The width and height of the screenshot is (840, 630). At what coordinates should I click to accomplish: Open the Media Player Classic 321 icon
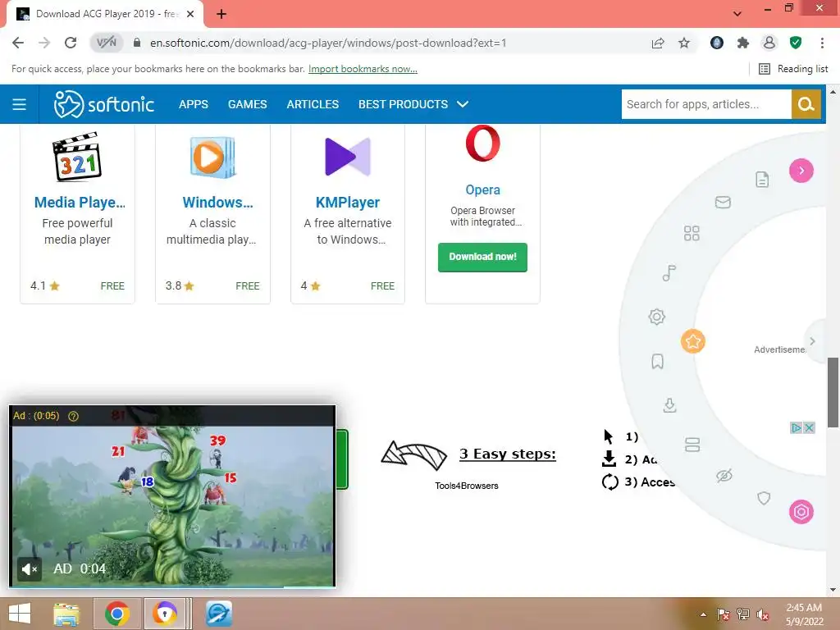click(x=78, y=157)
